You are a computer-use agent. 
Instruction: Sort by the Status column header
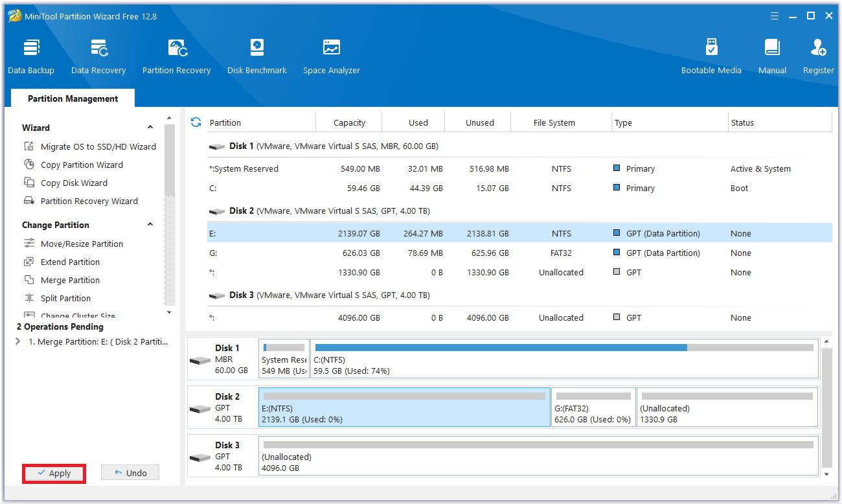780,122
